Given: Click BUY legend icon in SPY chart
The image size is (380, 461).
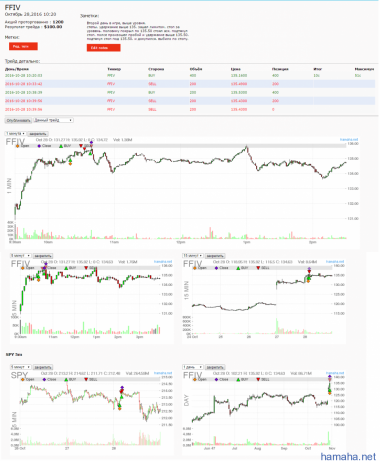Looking at the screenshot, I should (66, 379).
